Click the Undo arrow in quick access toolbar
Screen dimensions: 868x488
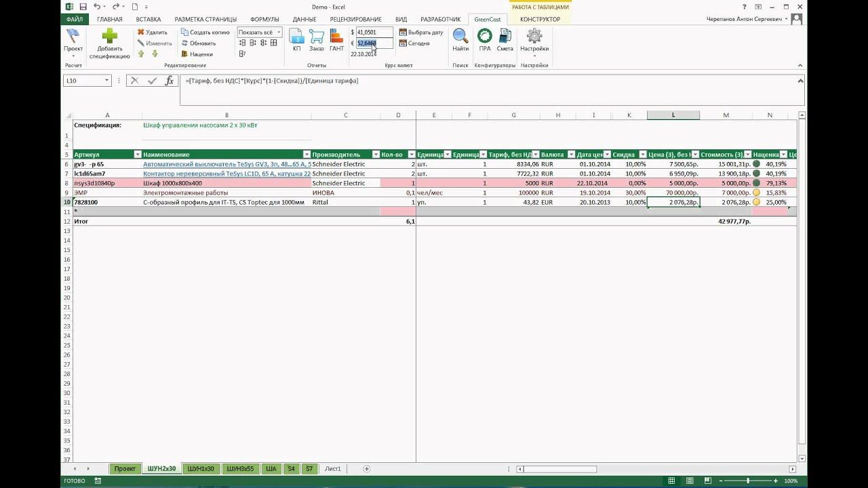click(98, 7)
